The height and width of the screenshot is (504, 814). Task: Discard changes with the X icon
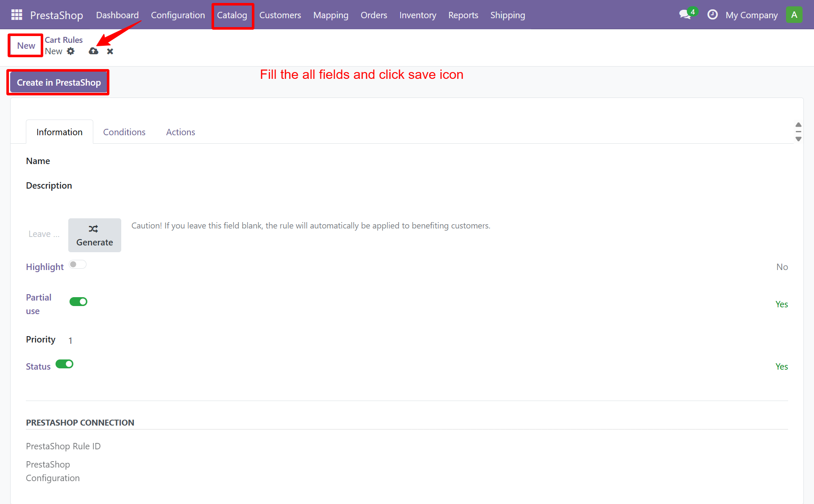[x=110, y=51]
